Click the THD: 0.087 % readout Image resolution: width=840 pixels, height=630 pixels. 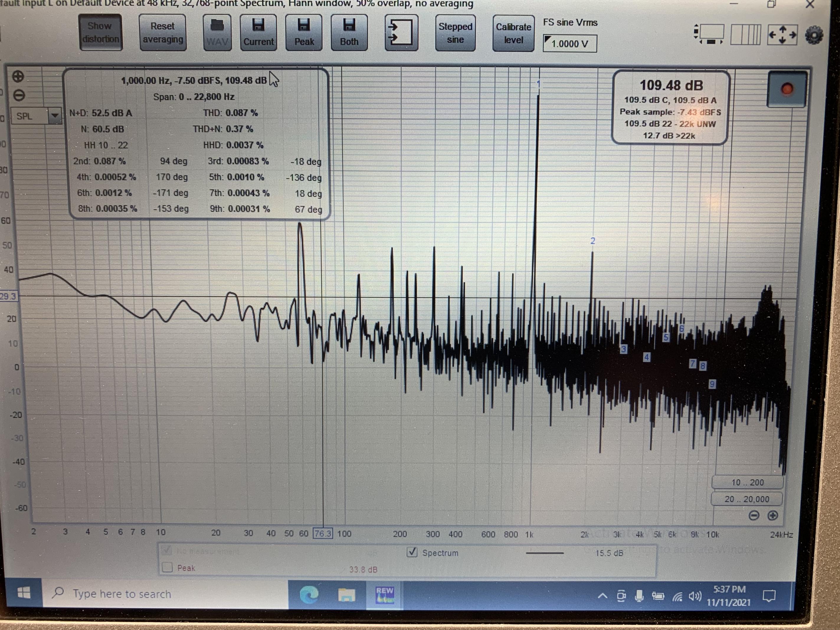(x=230, y=113)
